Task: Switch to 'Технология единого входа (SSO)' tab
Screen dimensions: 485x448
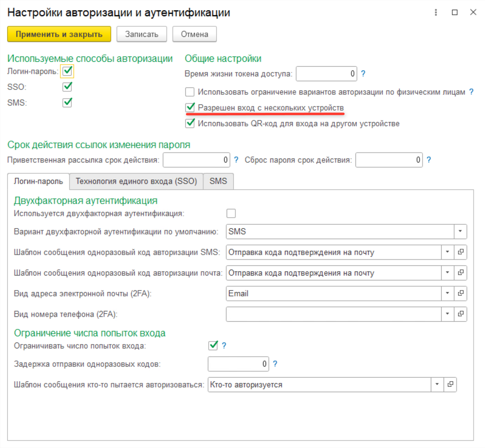Action: pos(136,181)
